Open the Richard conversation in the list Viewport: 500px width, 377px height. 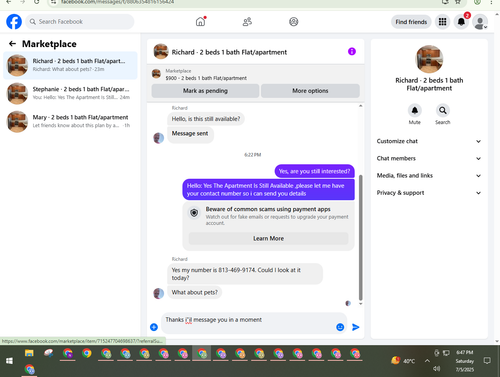[x=70, y=65]
